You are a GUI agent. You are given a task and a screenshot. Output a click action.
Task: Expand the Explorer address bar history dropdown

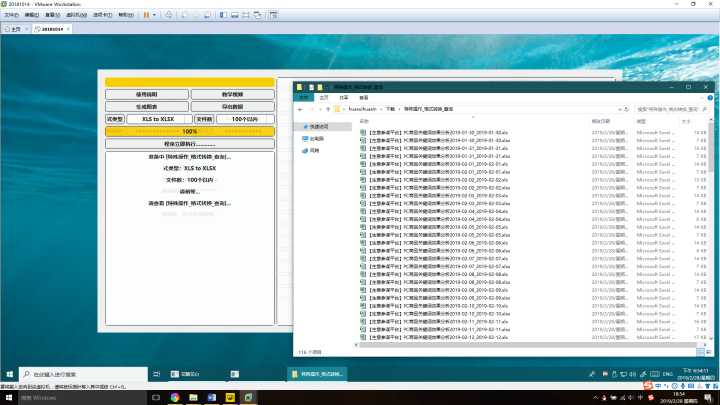619,109
